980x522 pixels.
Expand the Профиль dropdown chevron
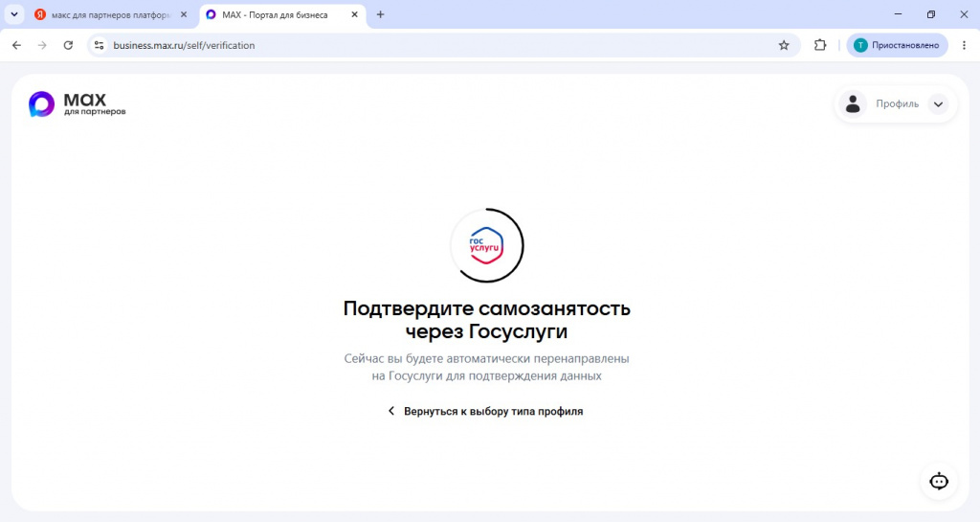tap(938, 104)
